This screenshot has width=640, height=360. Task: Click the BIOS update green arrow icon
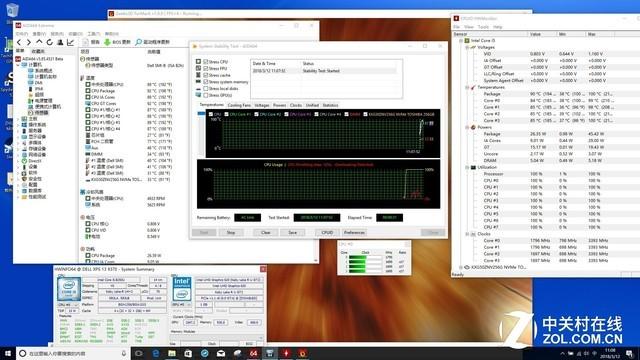[107, 42]
